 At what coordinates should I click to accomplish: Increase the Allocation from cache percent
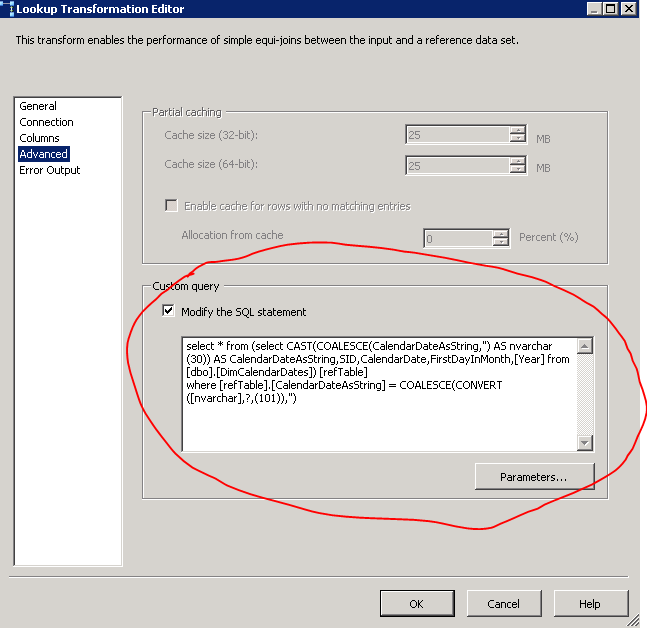pos(500,233)
